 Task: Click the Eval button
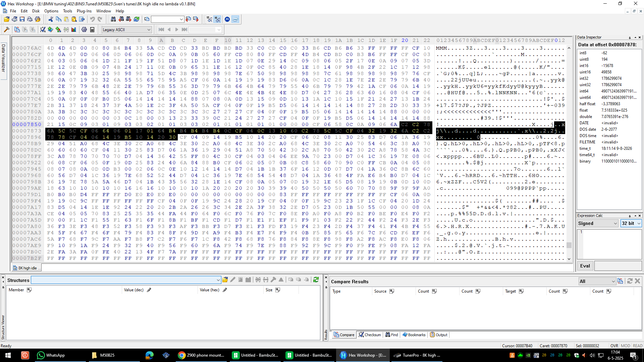585,265
